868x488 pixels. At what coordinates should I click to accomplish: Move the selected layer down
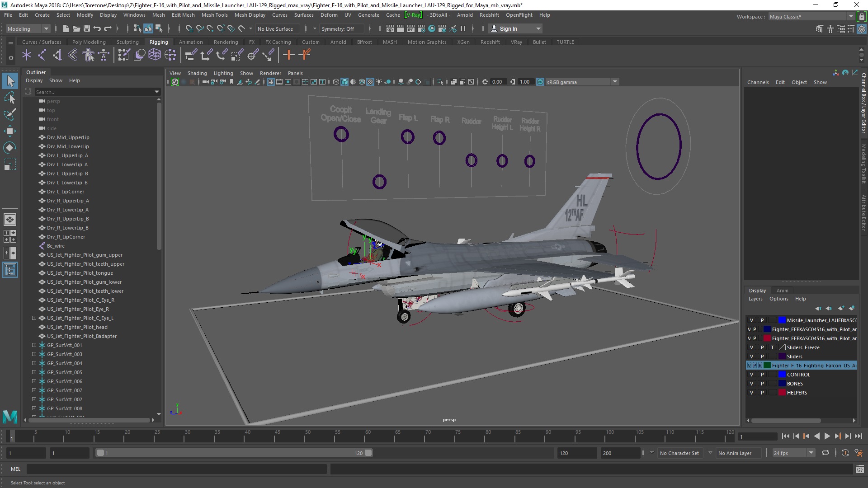pos(829,308)
